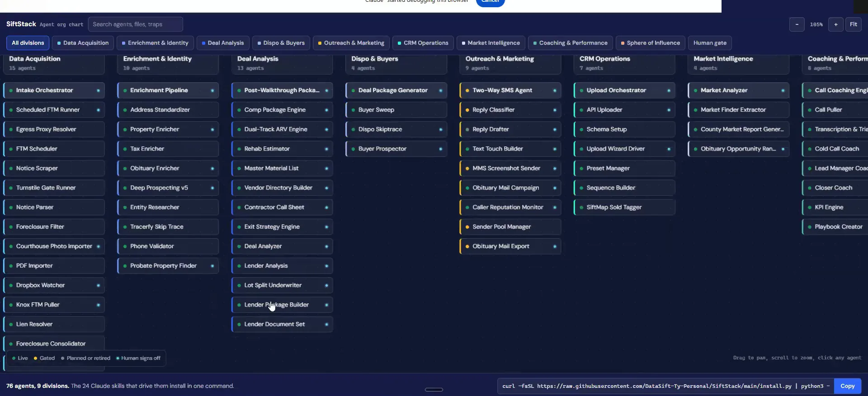The height and width of the screenshot is (396, 868).
Task: Open the Scheduled FTM Runner agent
Action: (x=54, y=110)
